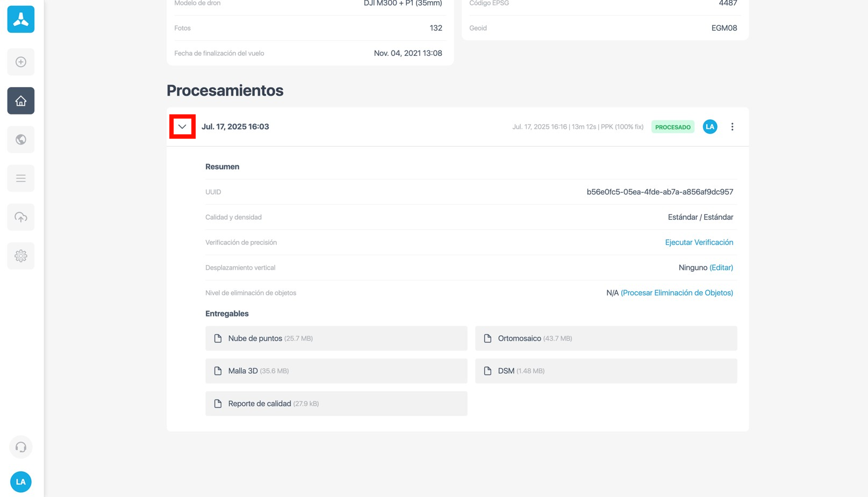Click the LA avatar in processing row
The width and height of the screenshot is (868, 497).
point(709,127)
